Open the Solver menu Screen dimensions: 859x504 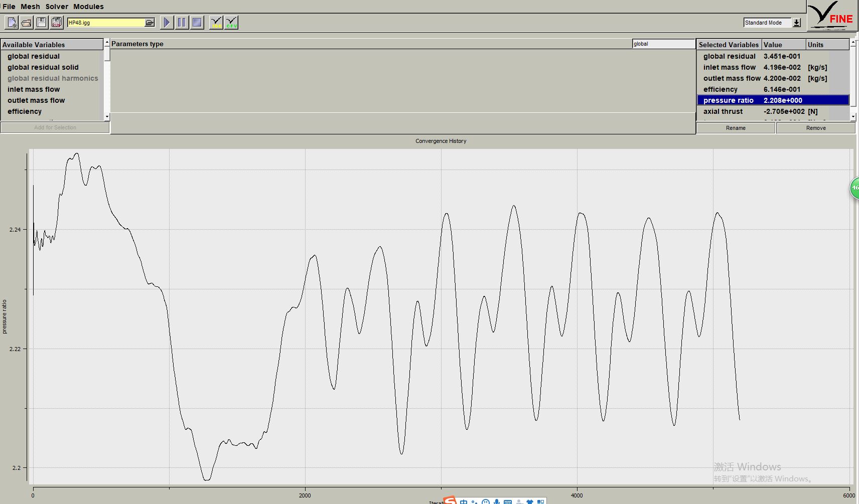click(57, 7)
